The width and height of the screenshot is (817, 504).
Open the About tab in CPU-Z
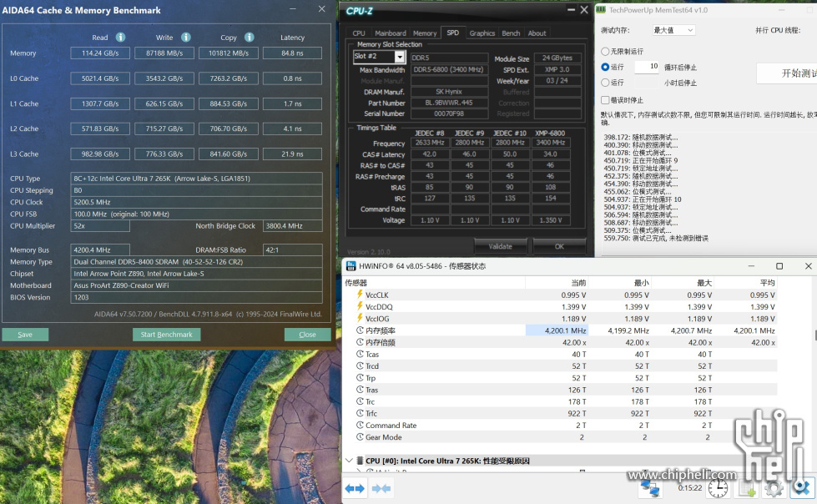tap(537, 33)
